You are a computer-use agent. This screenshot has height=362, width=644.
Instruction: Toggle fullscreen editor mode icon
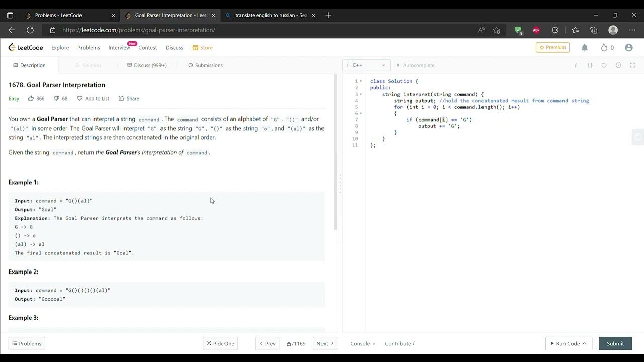[632, 65]
